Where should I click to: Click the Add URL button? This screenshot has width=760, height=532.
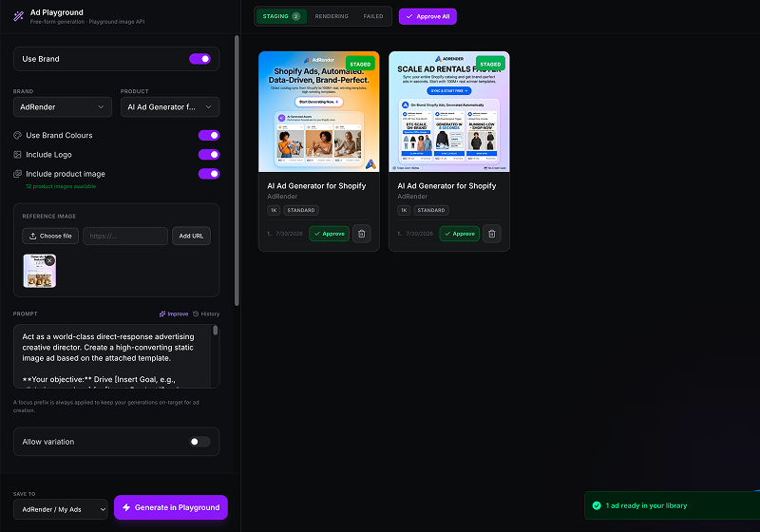pyautogui.click(x=192, y=236)
